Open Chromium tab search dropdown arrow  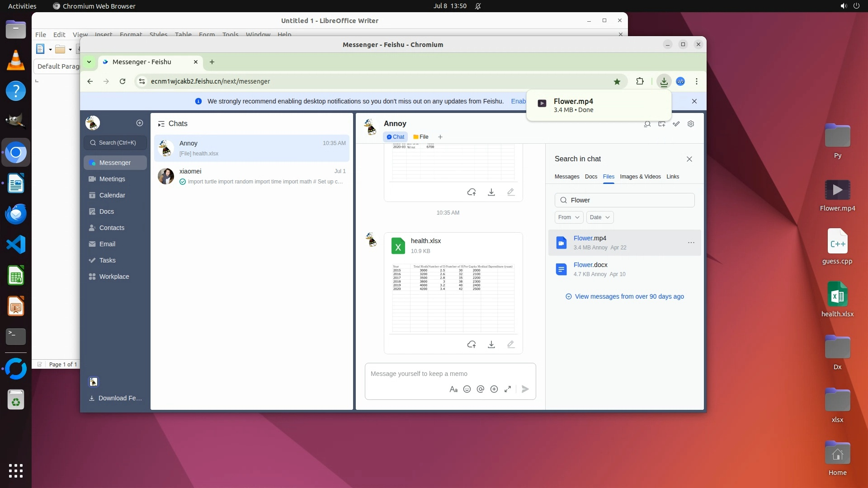(89, 62)
